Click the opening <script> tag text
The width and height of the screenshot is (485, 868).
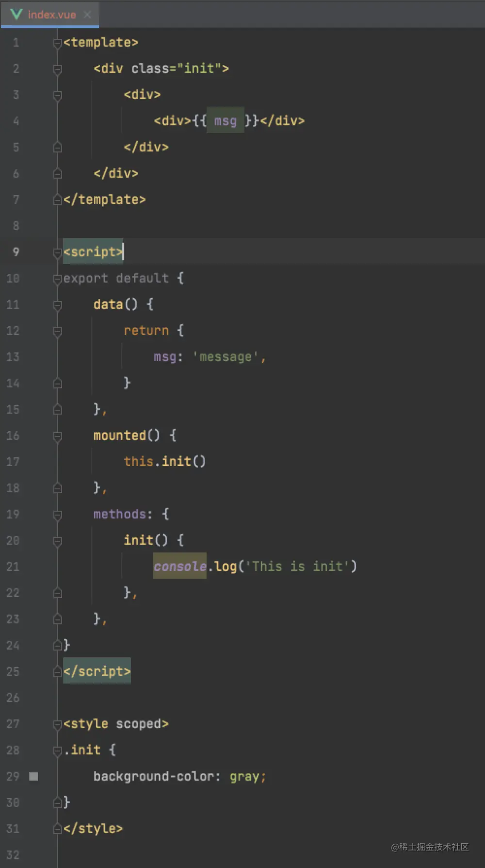93,252
